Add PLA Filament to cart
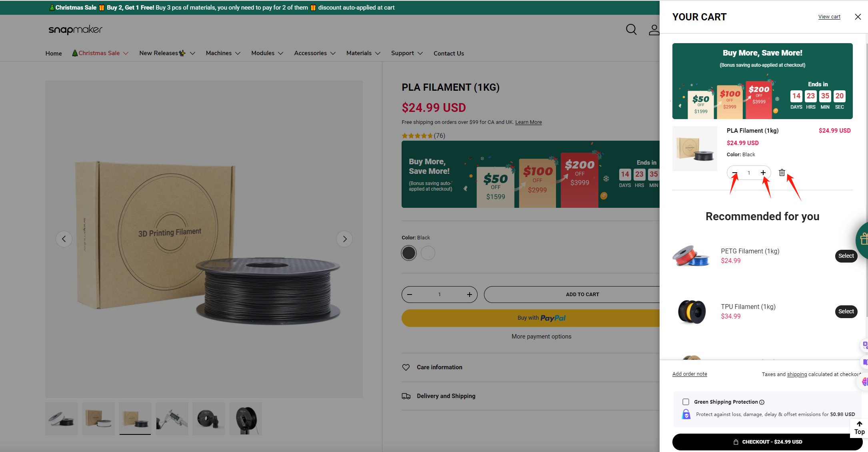868x452 pixels. click(x=572, y=295)
